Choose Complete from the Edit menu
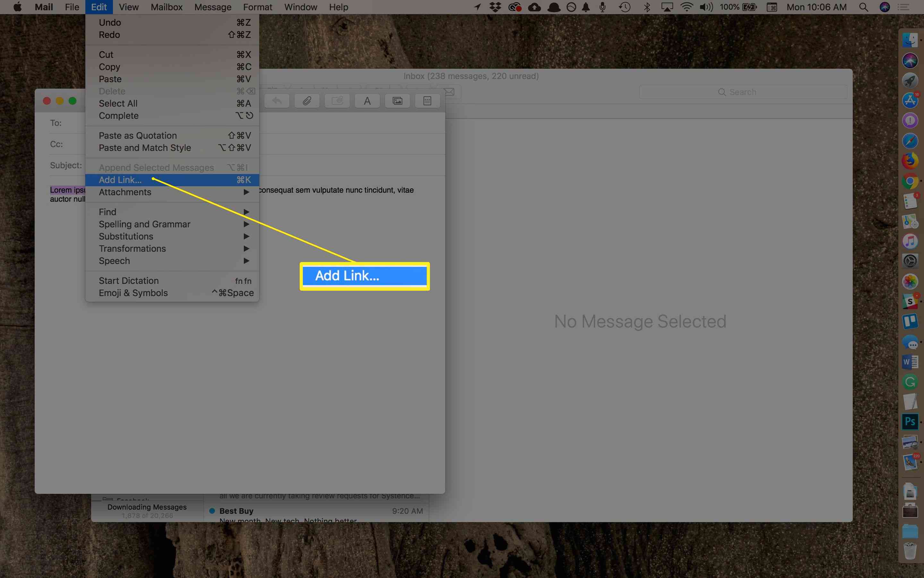 click(172, 116)
